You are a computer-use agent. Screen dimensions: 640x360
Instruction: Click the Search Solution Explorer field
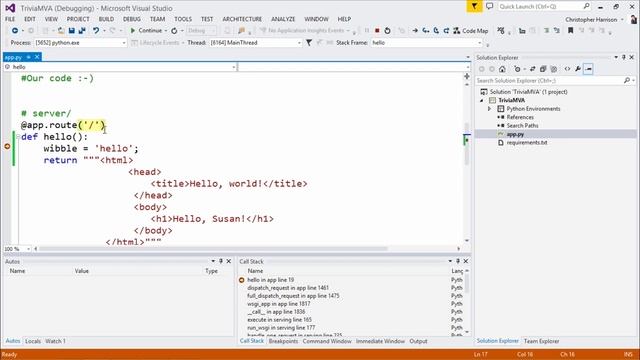(555, 81)
